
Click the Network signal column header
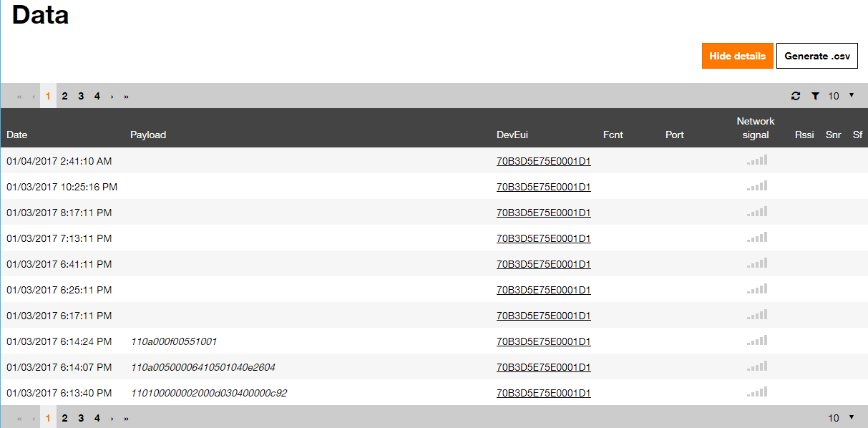coord(756,128)
